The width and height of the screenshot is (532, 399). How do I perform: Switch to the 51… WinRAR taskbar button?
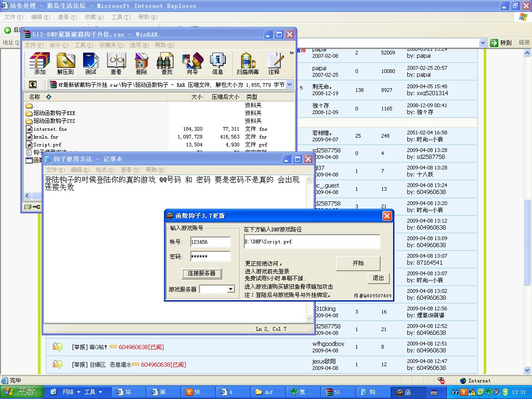coord(338,392)
